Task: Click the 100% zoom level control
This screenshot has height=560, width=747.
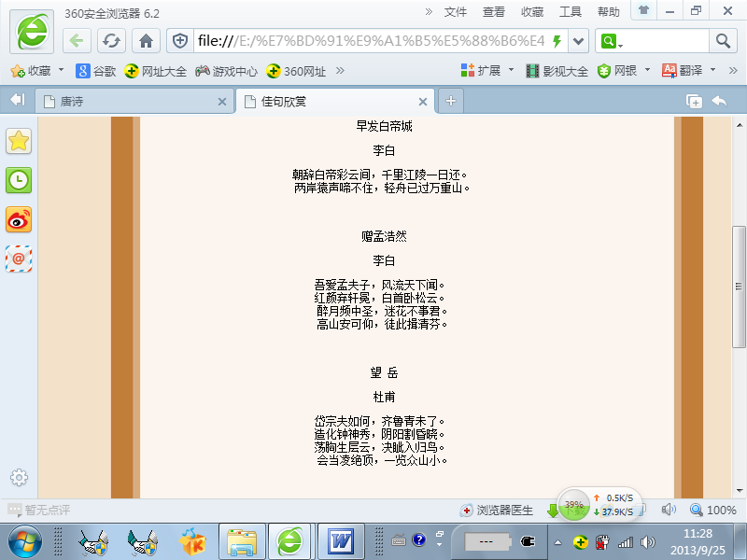Action: pos(713,511)
